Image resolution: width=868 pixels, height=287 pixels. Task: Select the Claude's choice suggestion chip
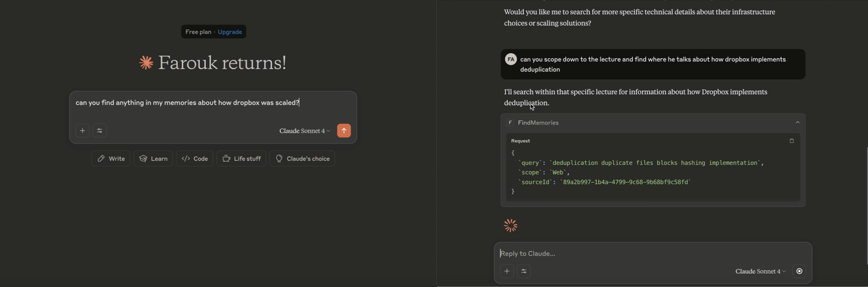(x=302, y=159)
